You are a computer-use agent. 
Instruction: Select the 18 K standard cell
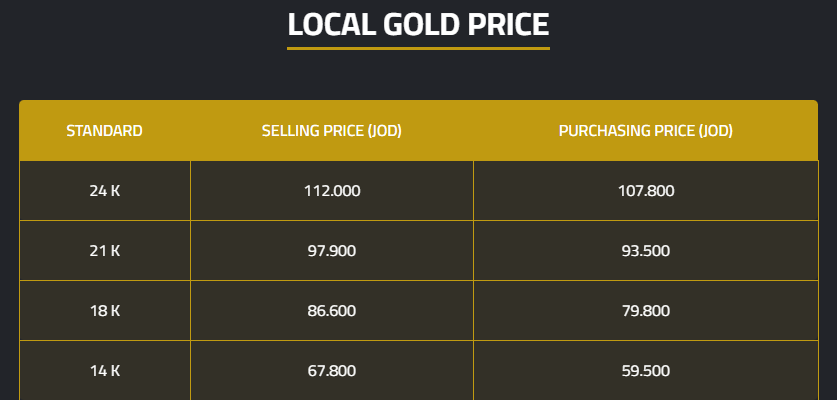(104, 311)
